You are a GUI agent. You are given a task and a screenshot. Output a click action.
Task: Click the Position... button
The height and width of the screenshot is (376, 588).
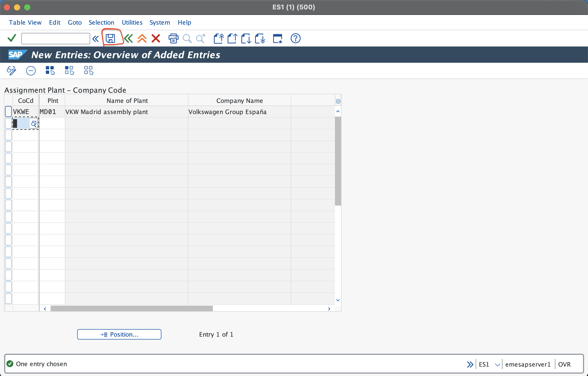coord(119,334)
